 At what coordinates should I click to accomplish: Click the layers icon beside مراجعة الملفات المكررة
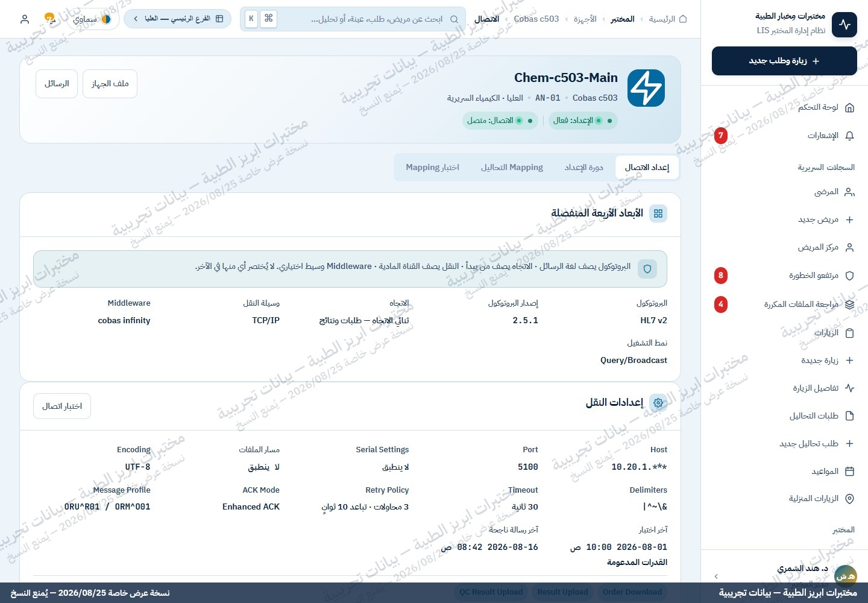pyautogui.click(x=849, y=305)
